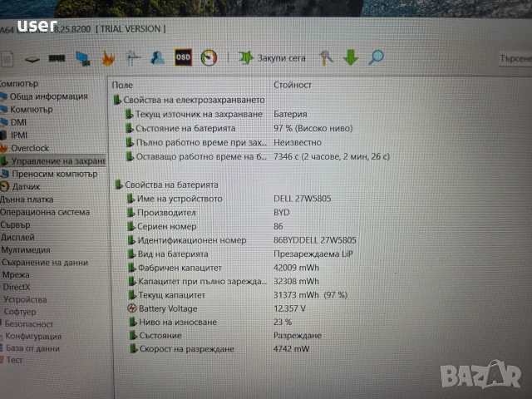
Task: Click the memory module toolbar icon
Action: coord(57,59)
